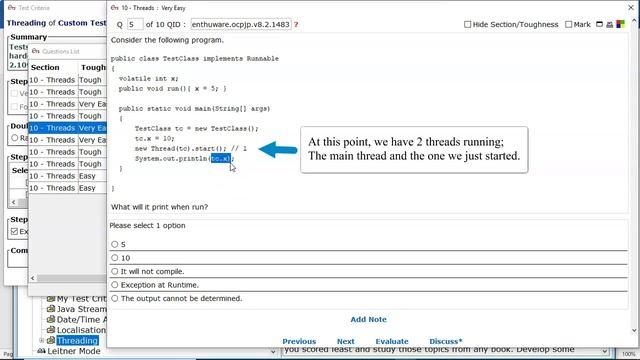640x360 pixels.
Task: Select the radio button under Double in Test Criteria
Action: pos(15,138)
